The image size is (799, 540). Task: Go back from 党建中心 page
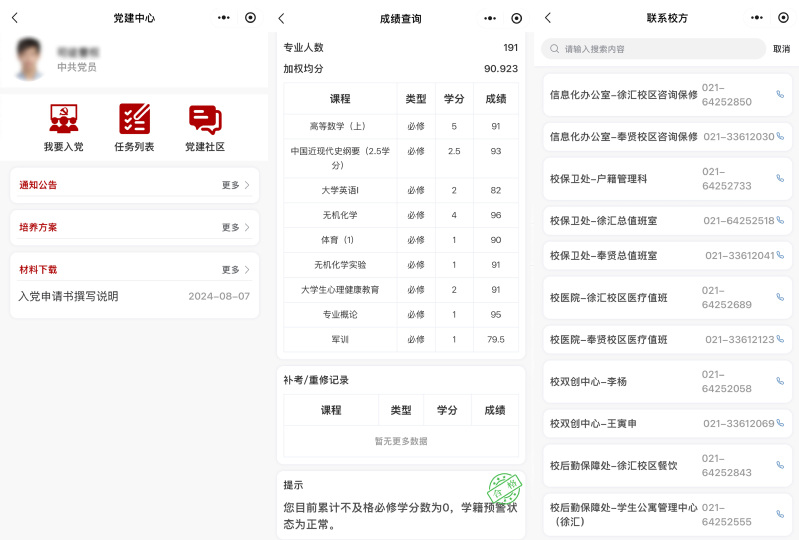point(14,18)
